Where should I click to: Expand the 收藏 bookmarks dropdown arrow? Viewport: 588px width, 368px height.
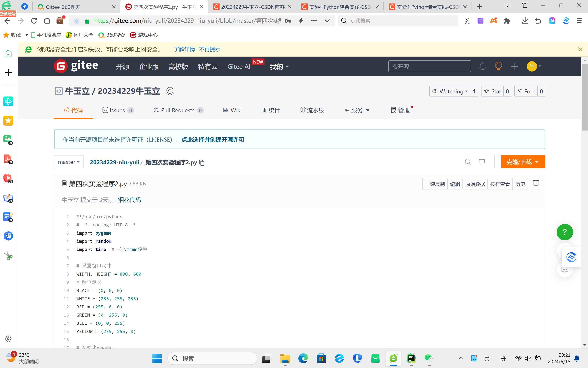coord(26,35)
